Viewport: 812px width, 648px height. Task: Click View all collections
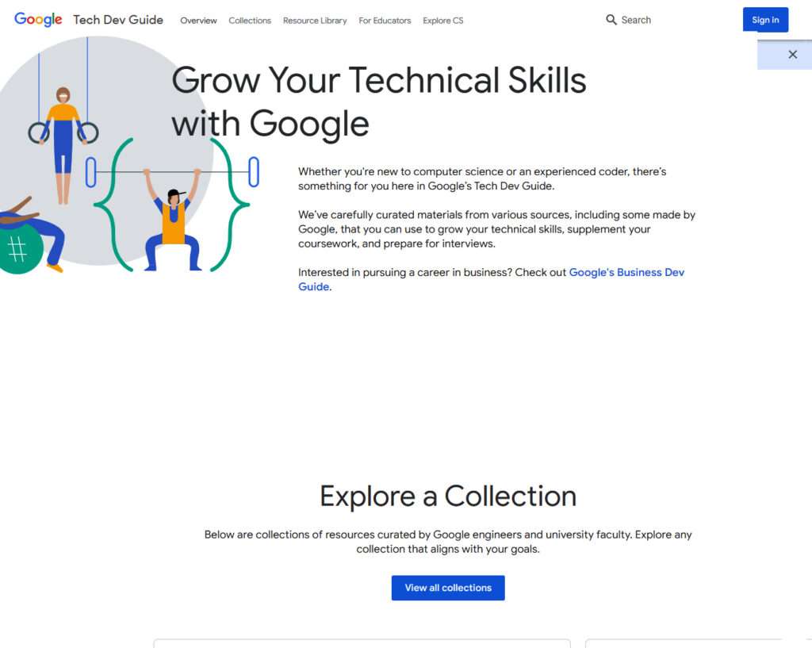447,588
